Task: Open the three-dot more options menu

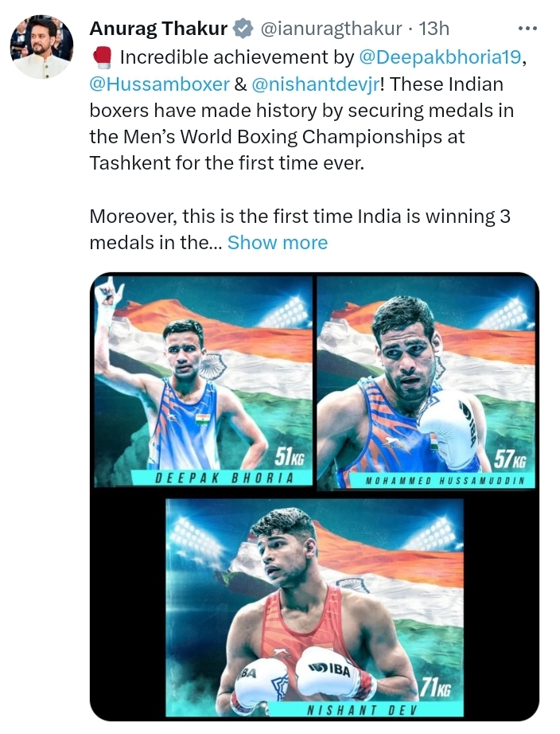Action: coord(527,29)
